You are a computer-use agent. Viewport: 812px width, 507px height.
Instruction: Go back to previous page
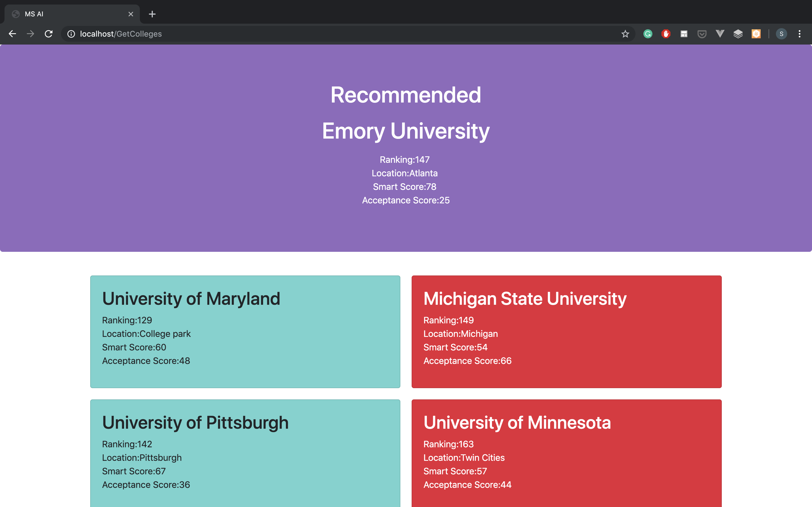tap(12, 34)
